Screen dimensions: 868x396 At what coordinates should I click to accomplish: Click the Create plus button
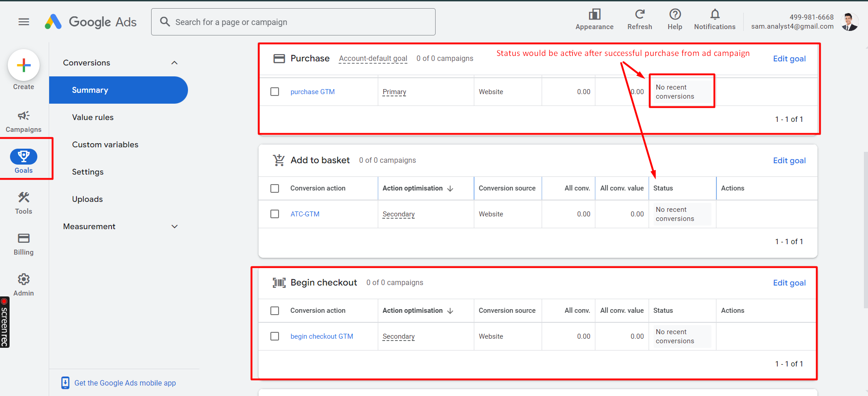coord(24,65)
